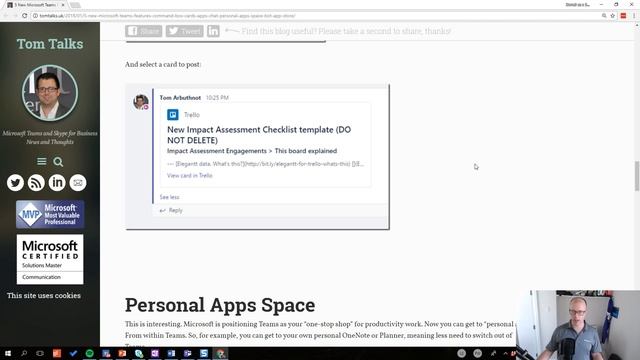Click the Facebook Share button
640x360 pixels.
(x=144, y=31)
